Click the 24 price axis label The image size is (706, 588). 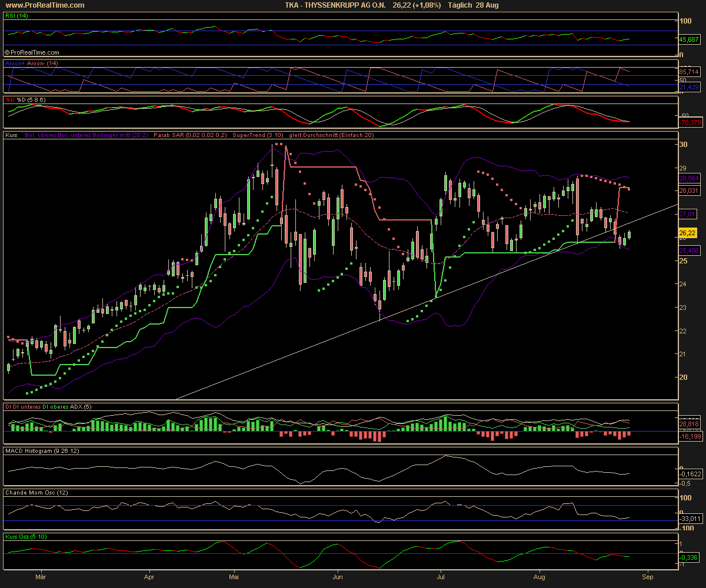(683, 285)
